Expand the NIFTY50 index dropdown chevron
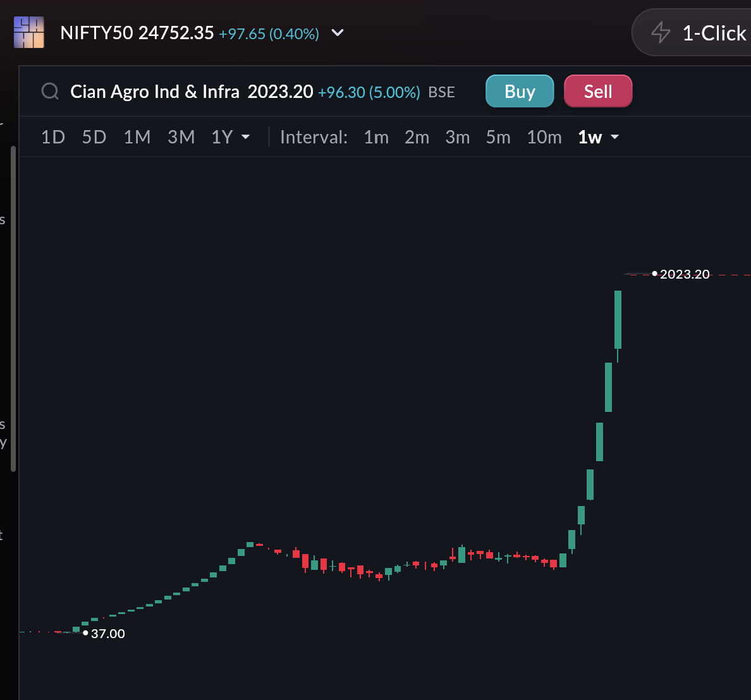 pyautogui.click(x=338, y=33)
